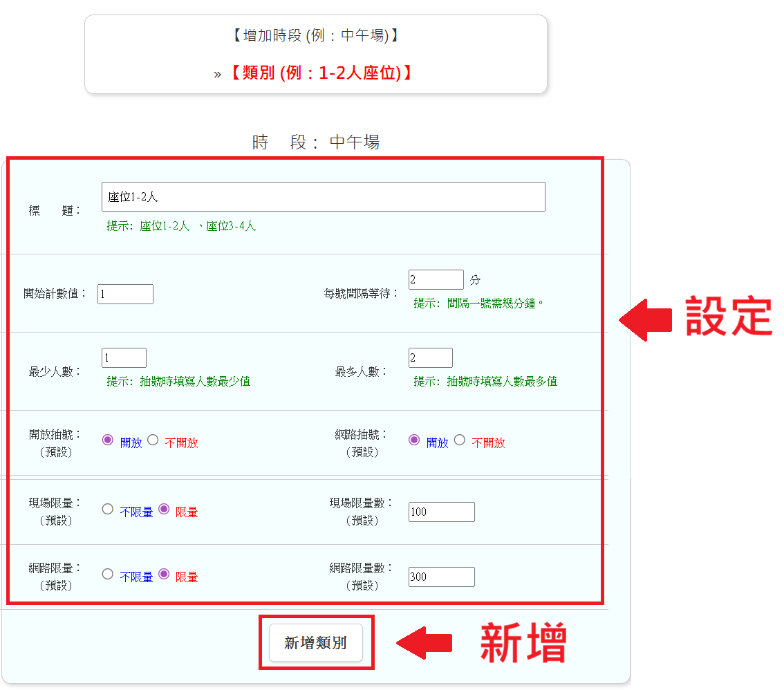784x690 pixels.
Task: Click the 網路限量數 field showing 300
Action: click(441, 577)
